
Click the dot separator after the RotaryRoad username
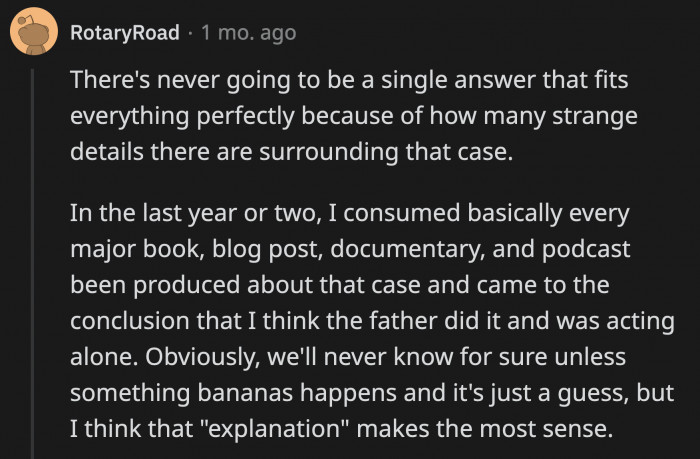190,33
